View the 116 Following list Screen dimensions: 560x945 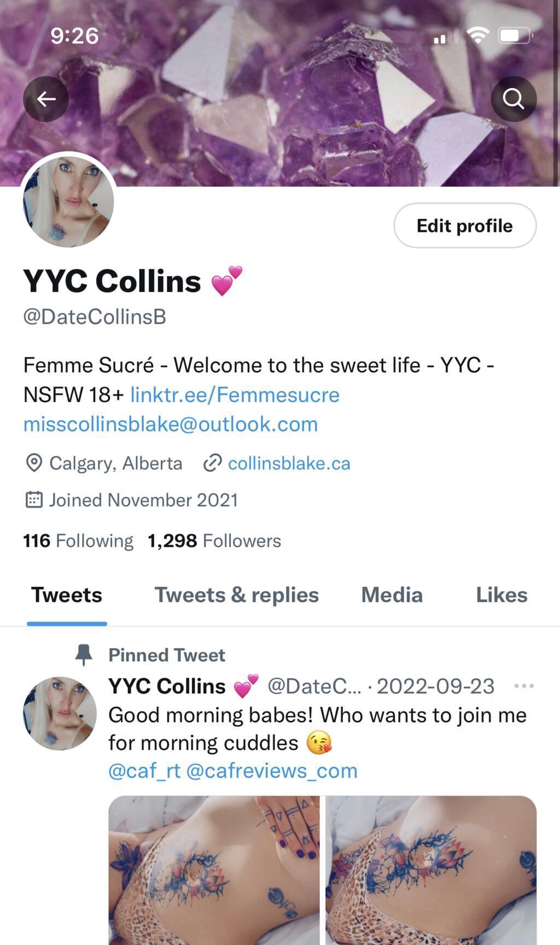click(x=78, y=541)
